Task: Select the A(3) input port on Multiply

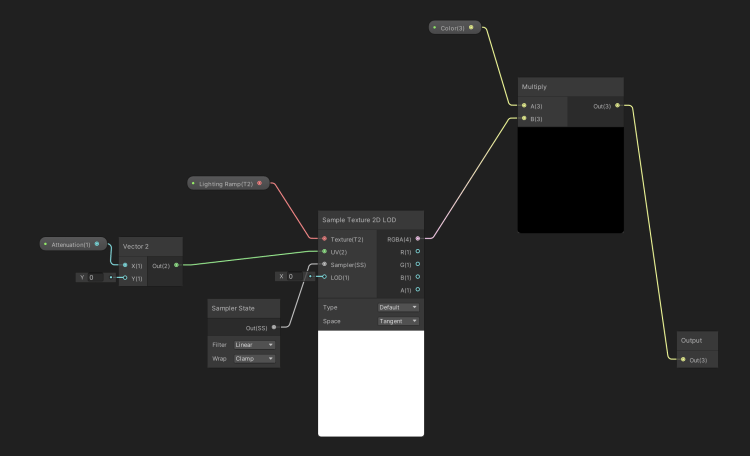Action: 524,105
